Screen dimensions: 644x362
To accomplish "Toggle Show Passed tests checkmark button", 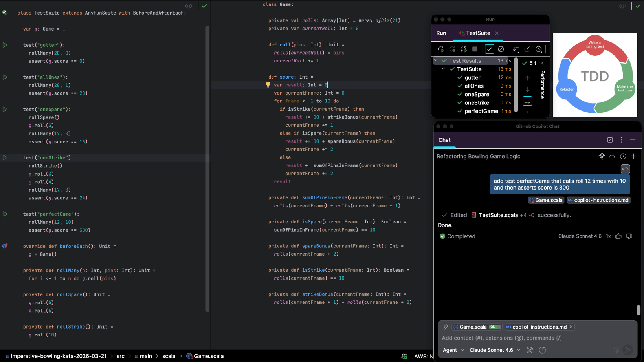I will coord(489,49).
